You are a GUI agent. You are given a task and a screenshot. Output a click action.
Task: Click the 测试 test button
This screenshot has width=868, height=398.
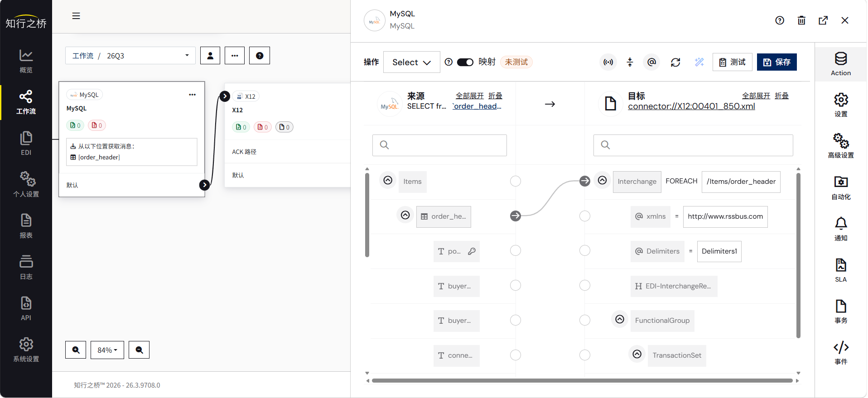(733, 62)
